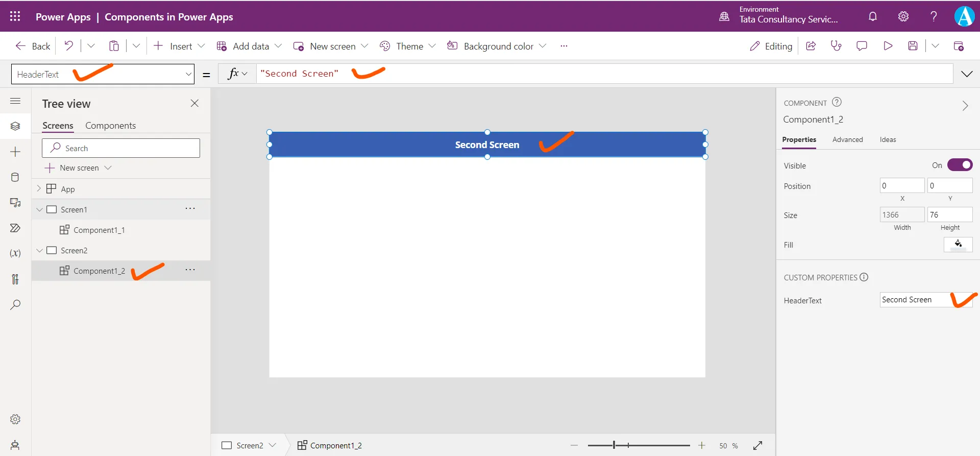Collapse the properties pane chevron
The height and width of the screenshot is (456, 980).
point(965,106)
